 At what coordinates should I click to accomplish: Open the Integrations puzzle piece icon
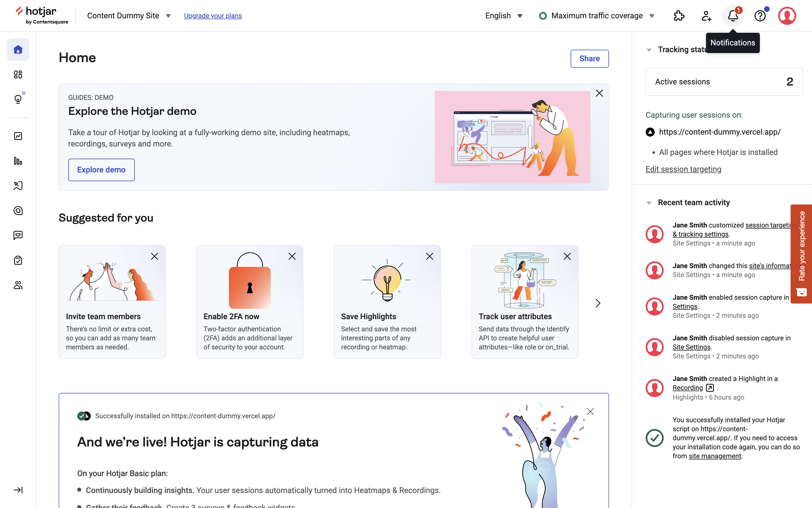click(679, 16)
